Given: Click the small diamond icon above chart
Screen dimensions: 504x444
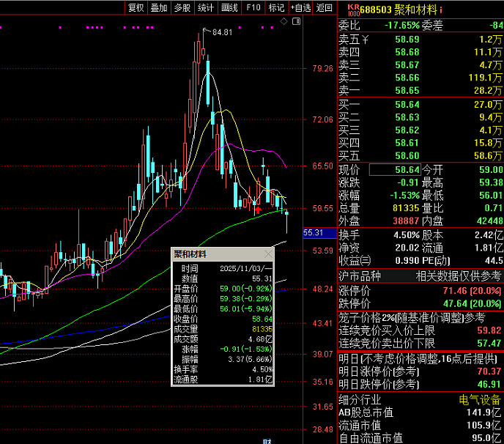Looking at the screenshot, I should point(286,21).
